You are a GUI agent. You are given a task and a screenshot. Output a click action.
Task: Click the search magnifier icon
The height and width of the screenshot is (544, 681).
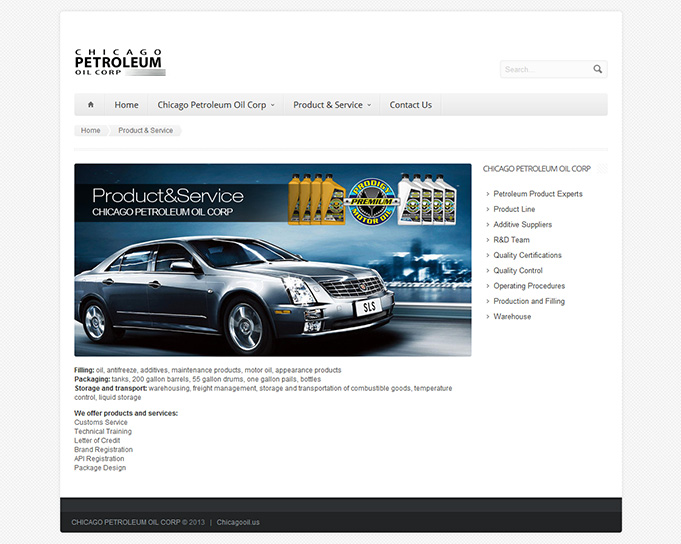[598, 69]
